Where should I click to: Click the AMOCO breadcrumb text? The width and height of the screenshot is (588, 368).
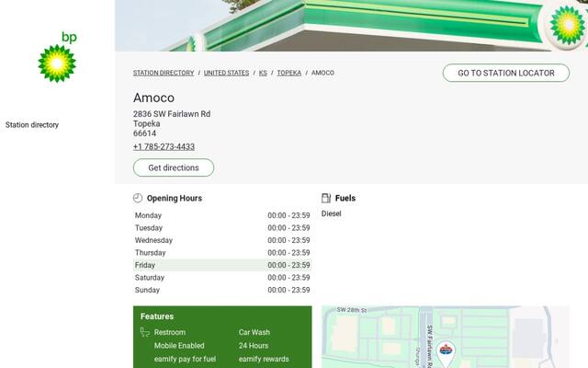(x=322, y=73)
